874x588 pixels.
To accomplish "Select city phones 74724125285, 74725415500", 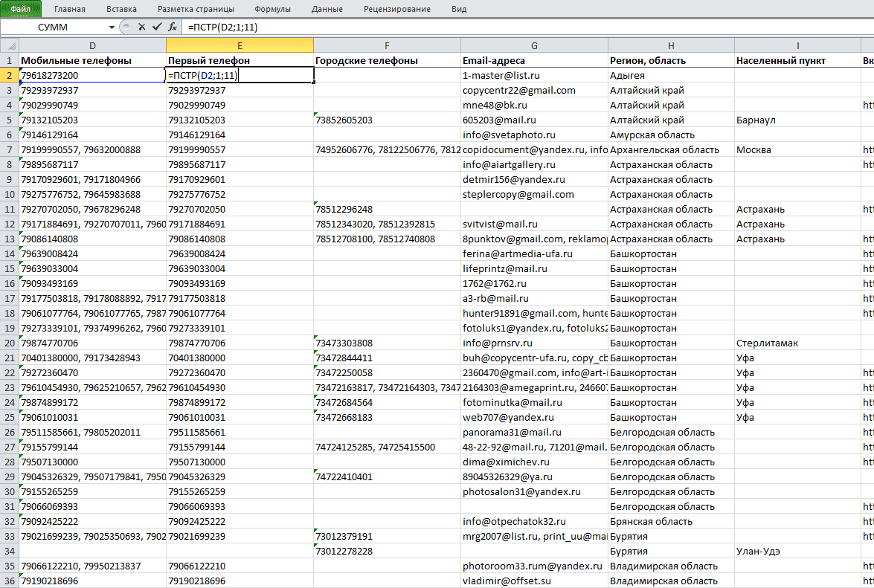I will point(387,447).
